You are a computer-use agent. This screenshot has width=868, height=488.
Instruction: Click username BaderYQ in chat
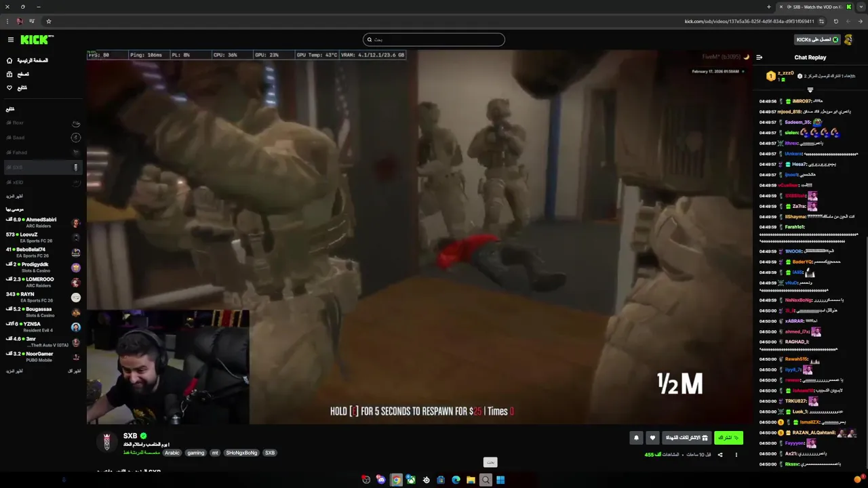click(802, 262)
